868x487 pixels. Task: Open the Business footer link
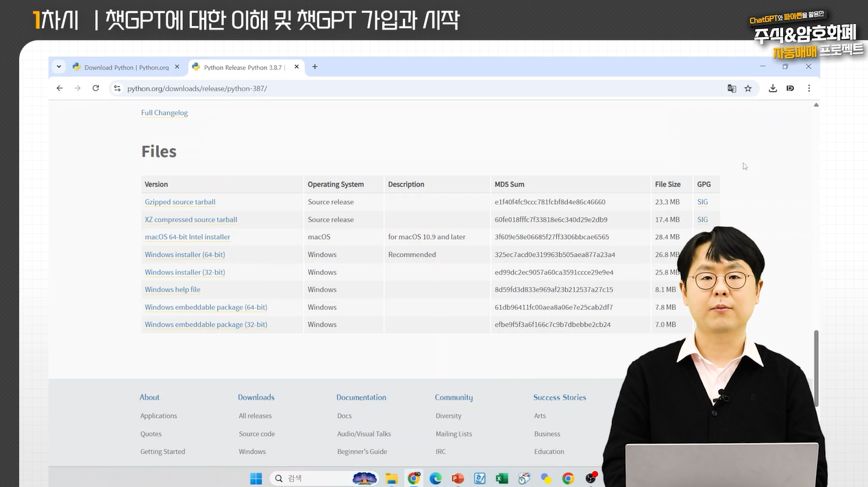click(547, 434)
